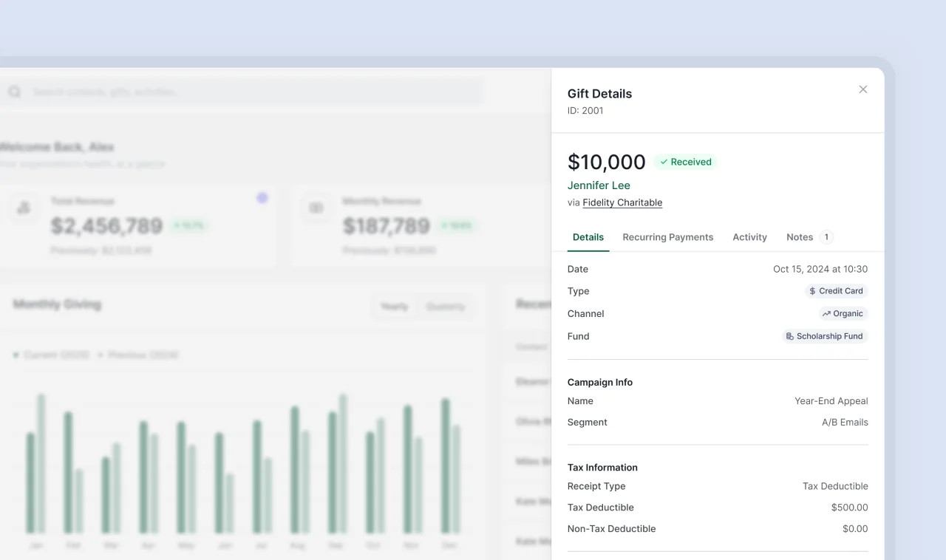Viewport: 946px width, 560px height.
Task: Click the date value Oct 15, 2024 at 10:30
Action: pos(820,269)
